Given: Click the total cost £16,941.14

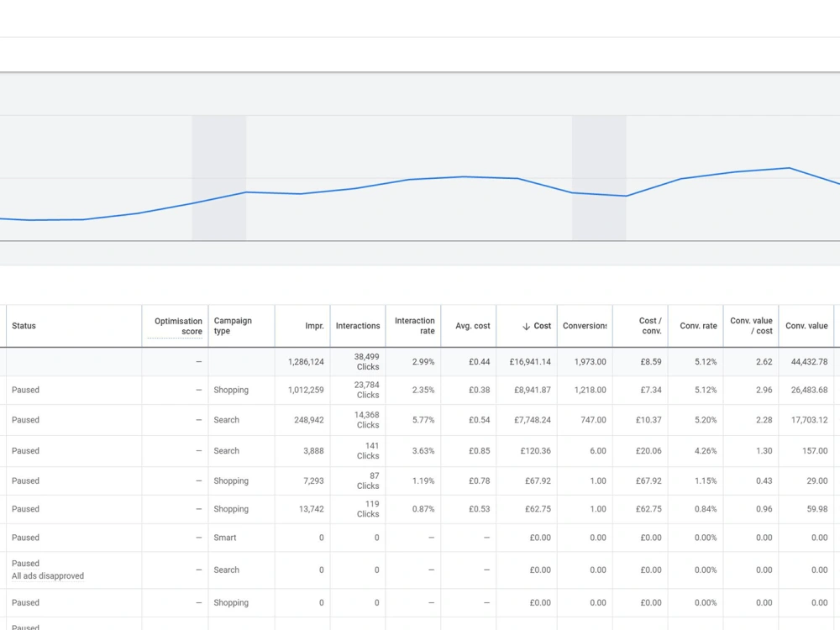Looking at the screenshot, I should click(530, 362).
